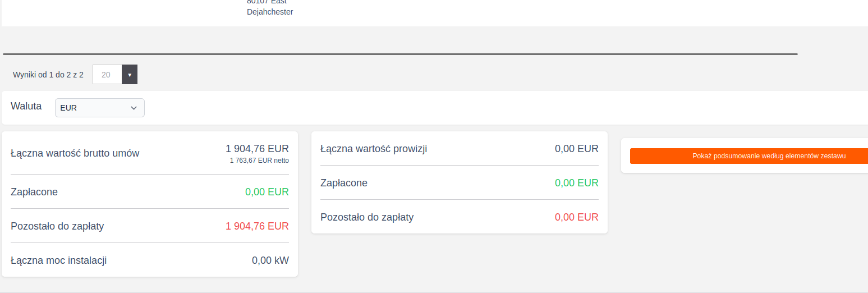Click the Łączna moc instalacji label
Image resolution: width=868 pixels, height=293 pixels.
point(59,260)
